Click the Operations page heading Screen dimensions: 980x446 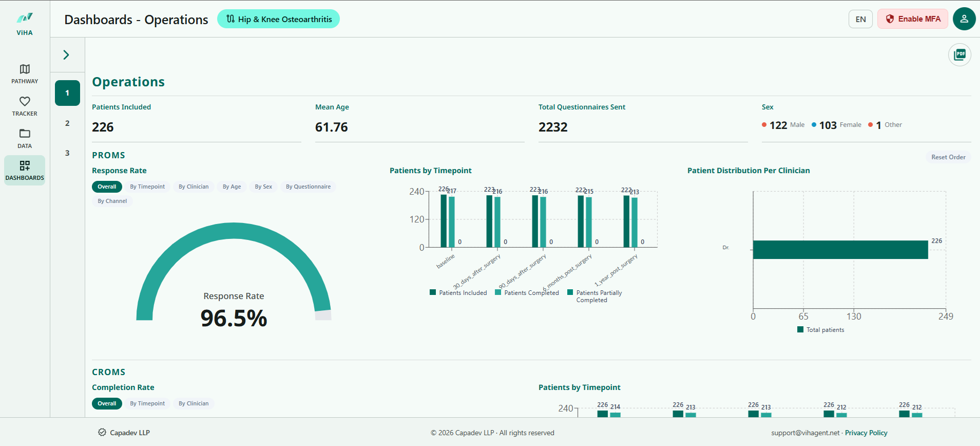(x=128, y=82)
